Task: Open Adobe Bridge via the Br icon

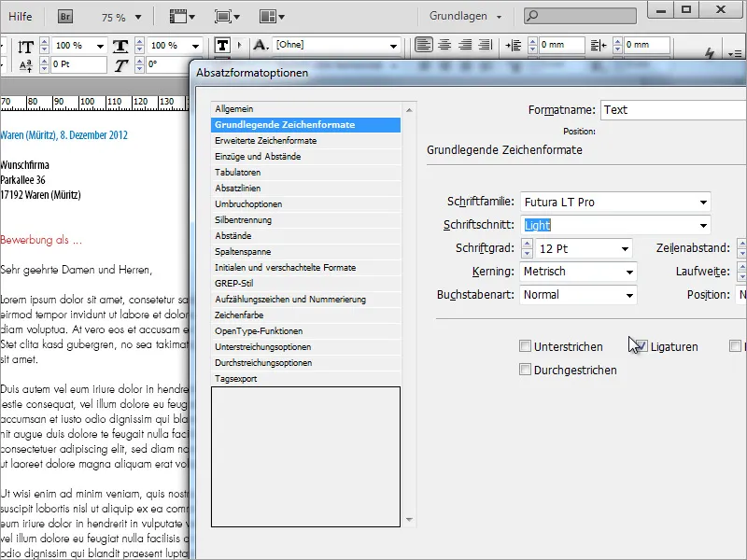Action: [65, 16]
